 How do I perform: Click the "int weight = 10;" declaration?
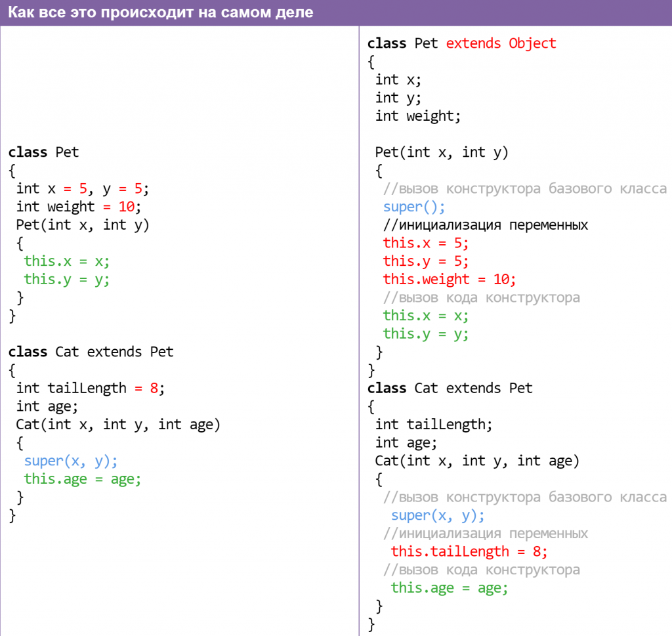79,207
